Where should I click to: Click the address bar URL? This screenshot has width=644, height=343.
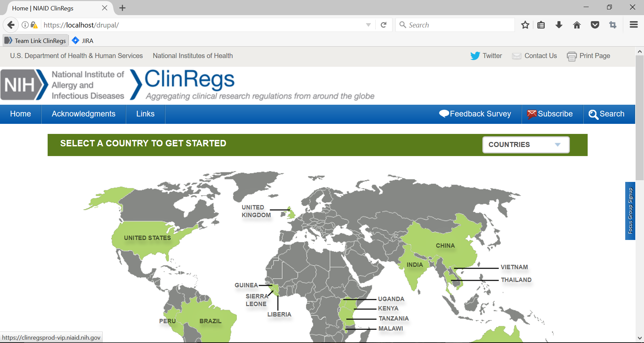pos(81,25)
